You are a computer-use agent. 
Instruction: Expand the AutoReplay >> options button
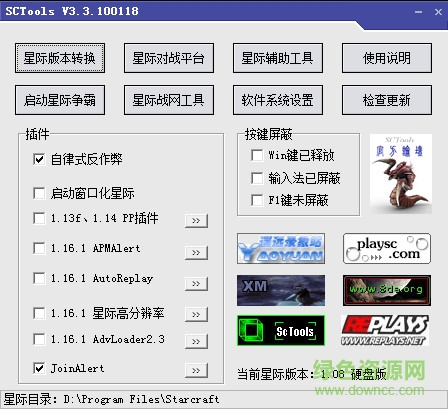pyautogui.click(x=196, y=284)
